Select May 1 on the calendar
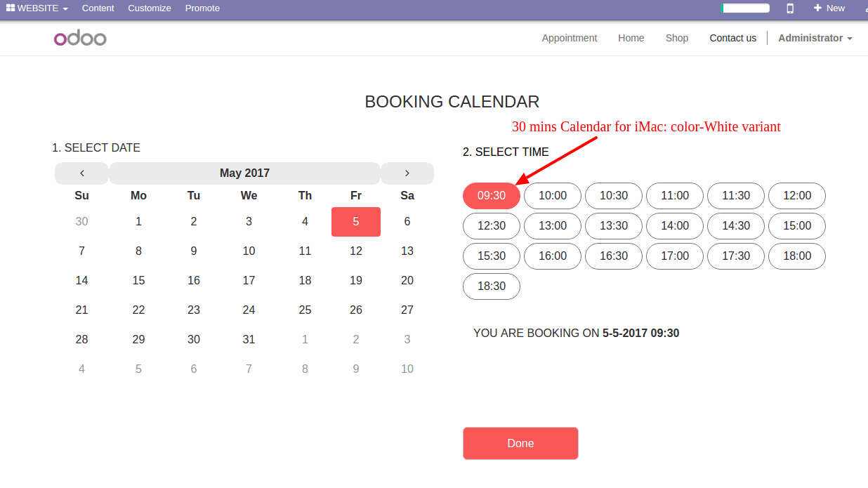The image size is (868, 488). [x=138, y=221]
